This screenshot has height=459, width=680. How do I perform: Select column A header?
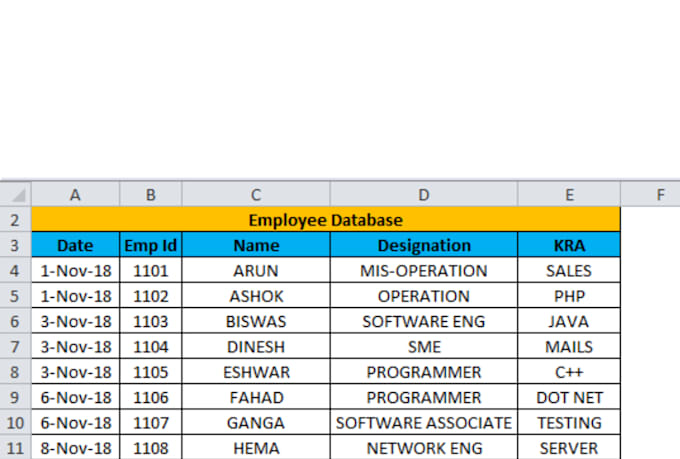(x=75, y=195)
